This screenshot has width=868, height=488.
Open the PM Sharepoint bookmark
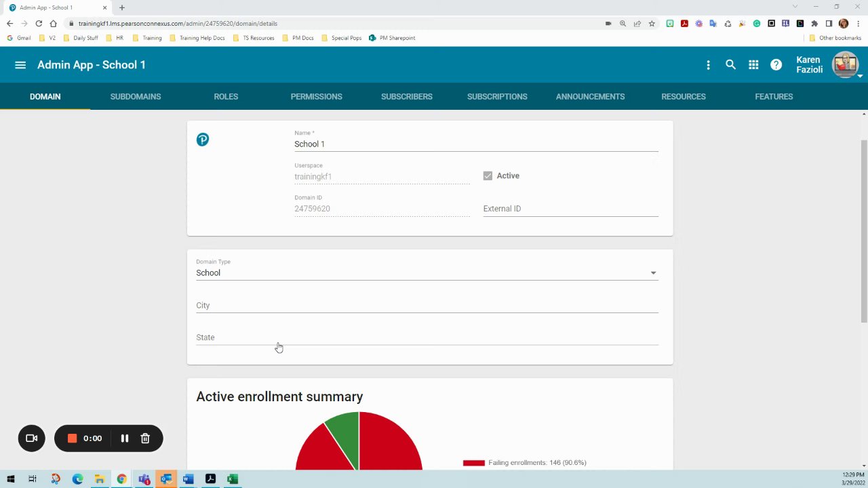(392, 38)
